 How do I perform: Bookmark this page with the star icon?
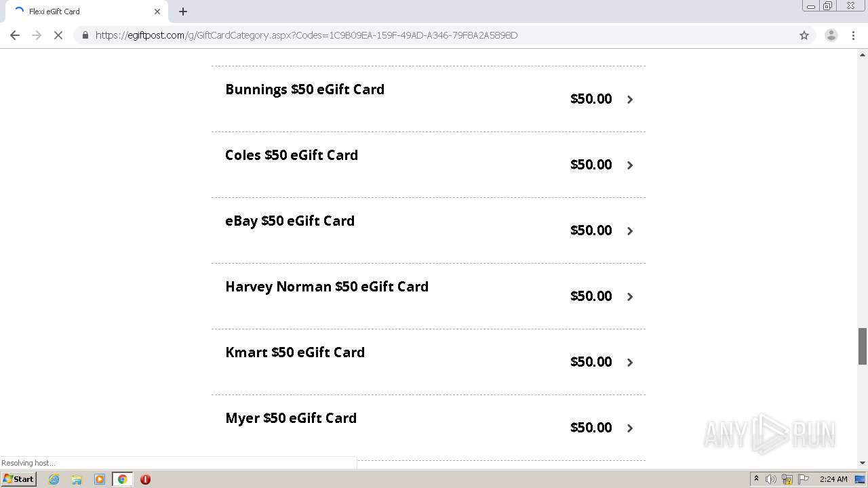tap(804, 35)
